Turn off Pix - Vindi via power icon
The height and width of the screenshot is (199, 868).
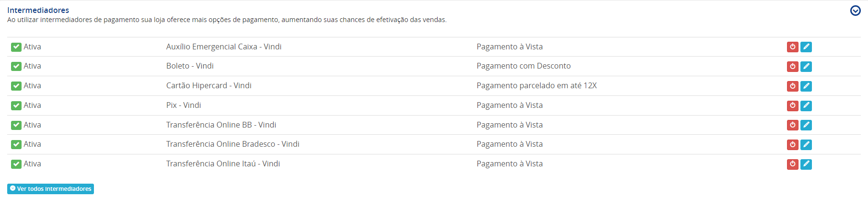792,105
